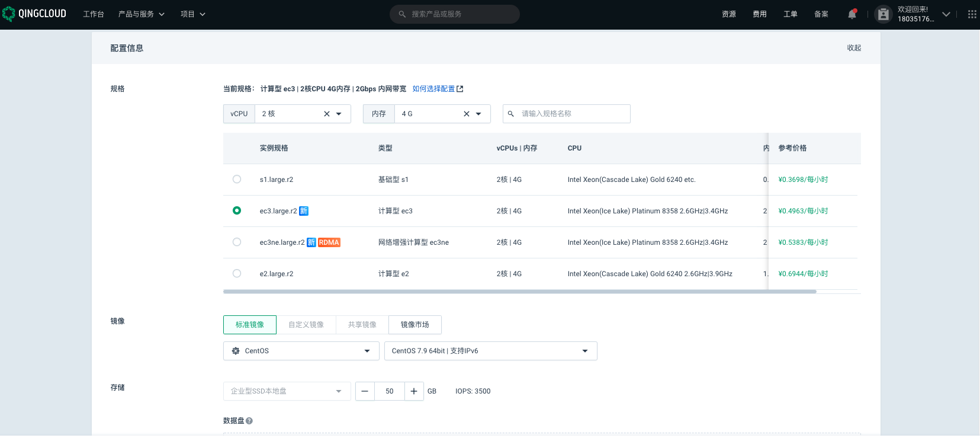Switch to the 自定义镜像 tab
The image size is (980, 438).
[306, 325]
